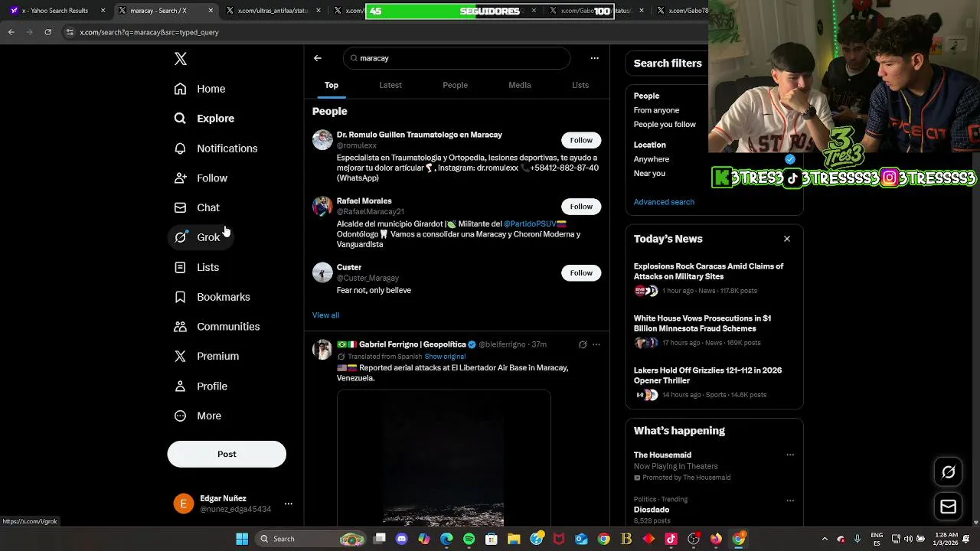Click the Grok icon on Gabriel Ferrigno's post
This screenshot has height=551, width=980.
[583, 344]
